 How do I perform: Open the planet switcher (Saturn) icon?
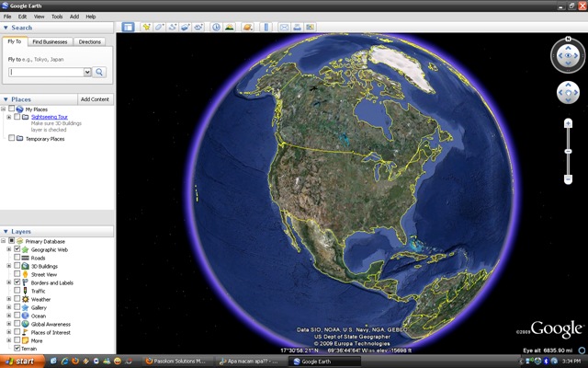(x=247, y=27)
